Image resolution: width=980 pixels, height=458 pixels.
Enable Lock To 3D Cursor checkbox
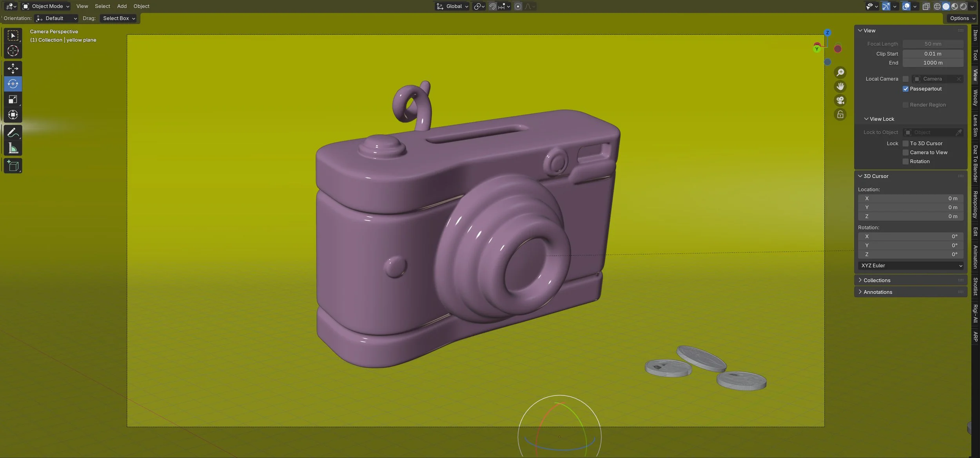(906, 143)
